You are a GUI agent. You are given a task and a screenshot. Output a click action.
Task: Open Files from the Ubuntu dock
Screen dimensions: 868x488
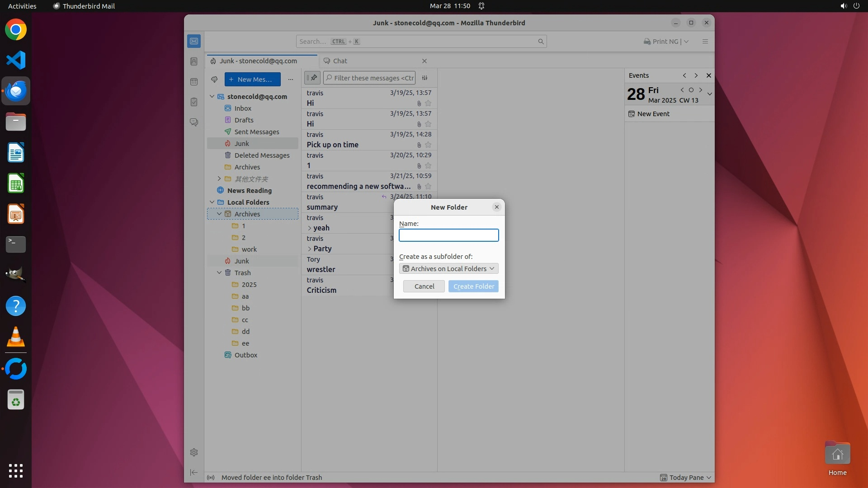[16, 122]
